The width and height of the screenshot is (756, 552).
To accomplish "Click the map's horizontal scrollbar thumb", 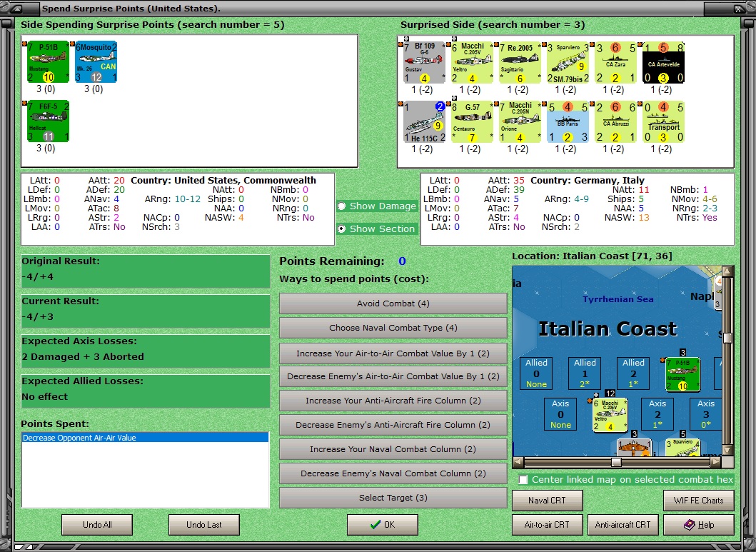I will tap(616, 462).
